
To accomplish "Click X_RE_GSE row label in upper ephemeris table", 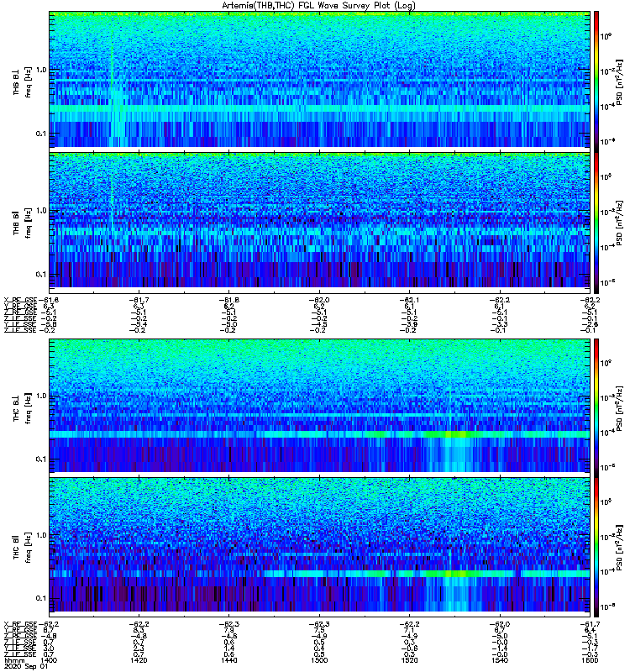I will [20, 300].
